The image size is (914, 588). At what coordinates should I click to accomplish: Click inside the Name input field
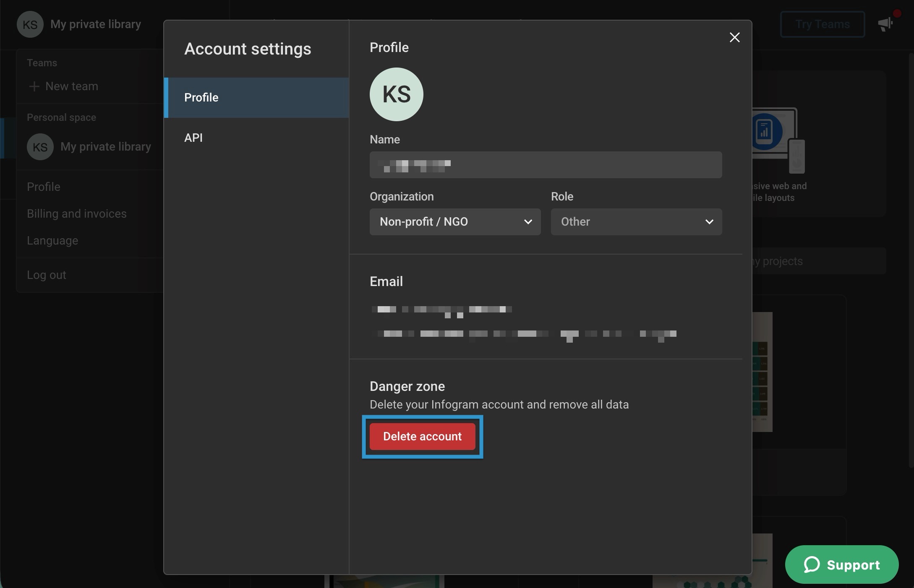545,165
